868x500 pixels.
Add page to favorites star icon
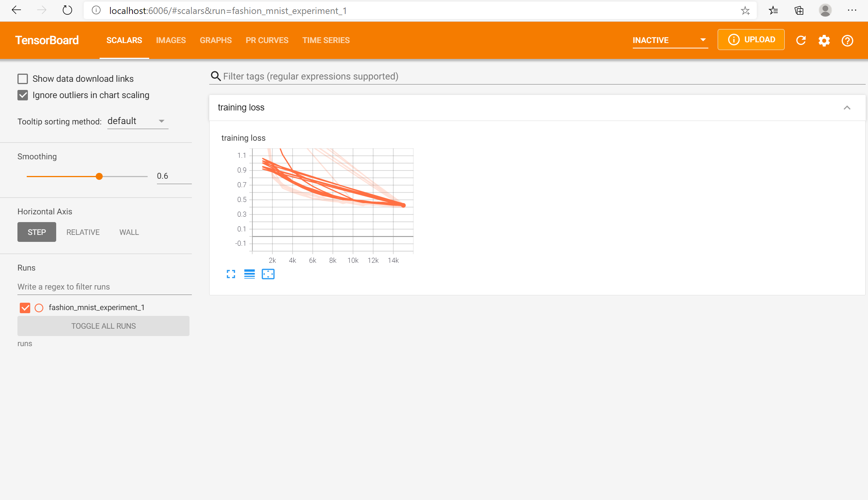pos(745,10)
